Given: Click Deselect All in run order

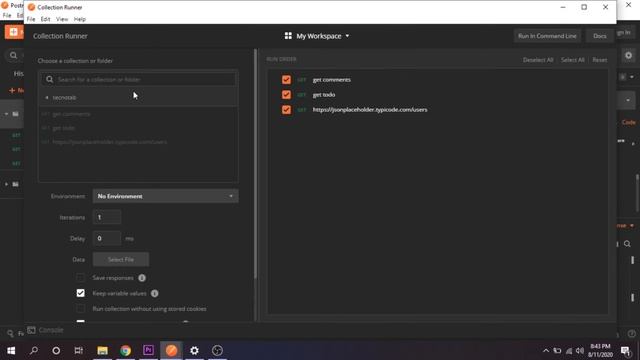Looking at the screenshot, I should (538, 60).
